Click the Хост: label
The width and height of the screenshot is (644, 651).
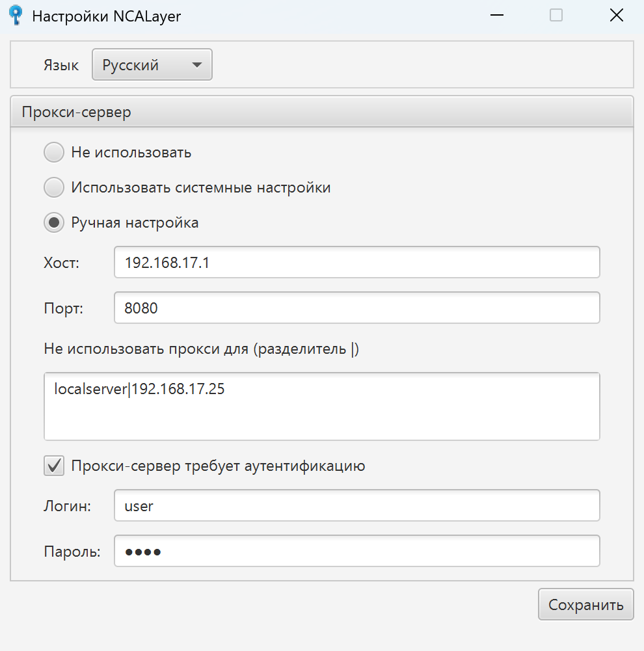61,263
